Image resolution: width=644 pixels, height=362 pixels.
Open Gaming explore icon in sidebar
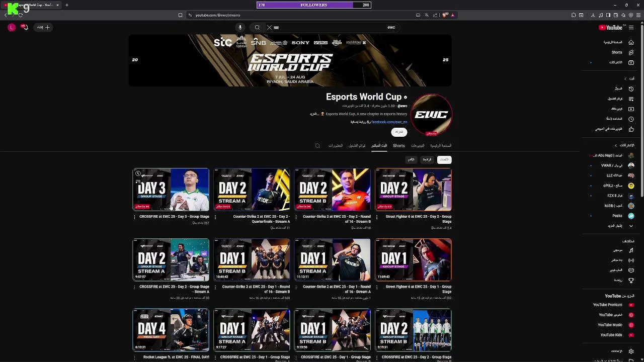631,270
